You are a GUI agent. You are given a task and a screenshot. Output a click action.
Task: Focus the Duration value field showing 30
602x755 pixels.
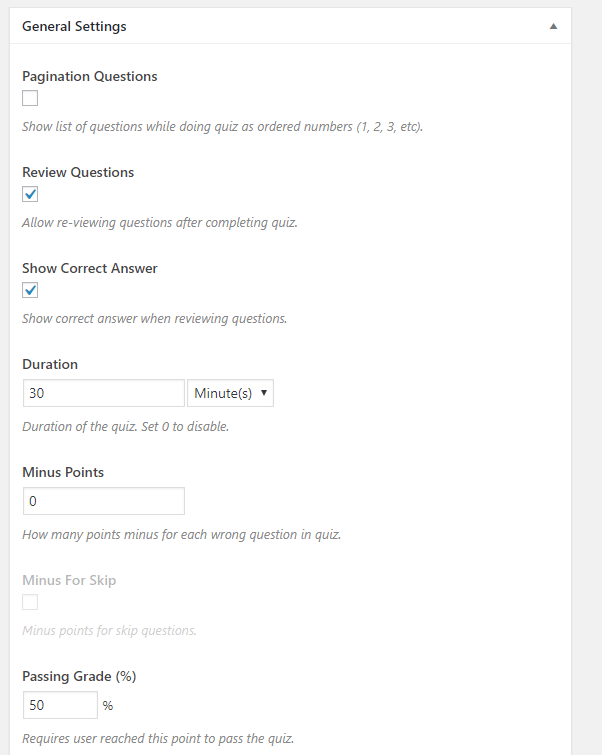pos(103,393)
